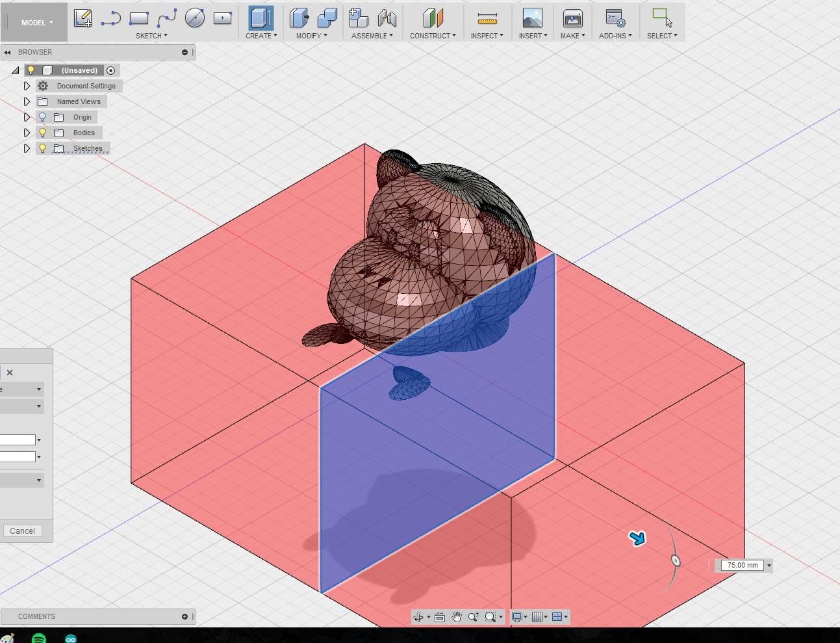Click the Orbit navigation icon
The image size is (840, 643).
(418, 617)
